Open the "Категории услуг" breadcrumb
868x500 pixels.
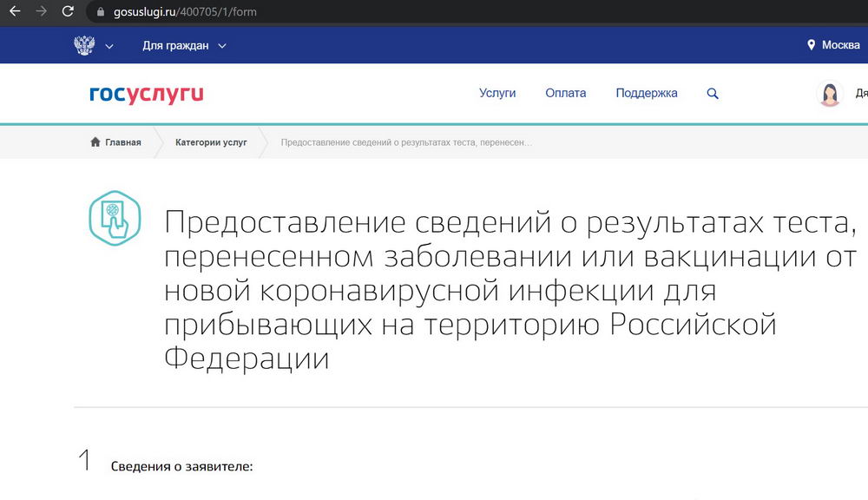point(211,142)
